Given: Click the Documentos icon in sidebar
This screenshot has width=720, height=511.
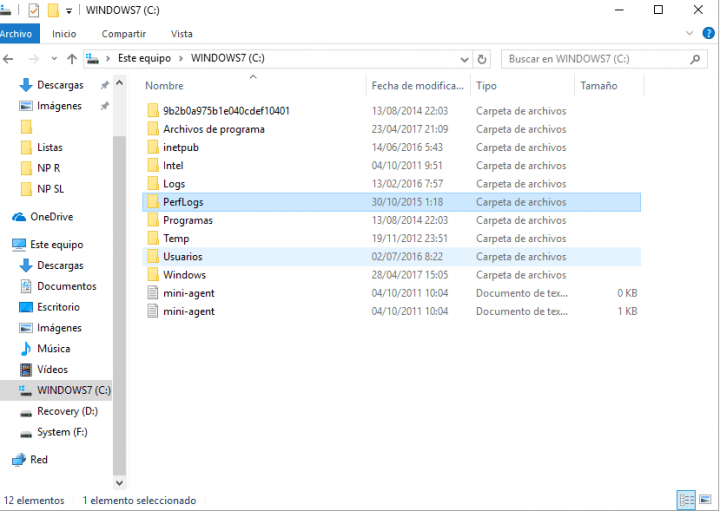Looking at the screenshot, I should 26,286.
